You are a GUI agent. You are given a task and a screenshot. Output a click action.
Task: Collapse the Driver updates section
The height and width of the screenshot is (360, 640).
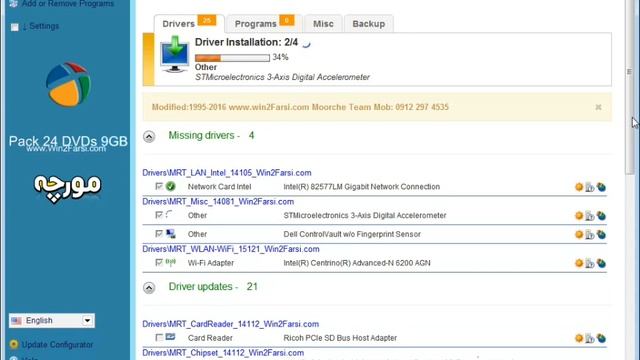[x=149, y=288]
